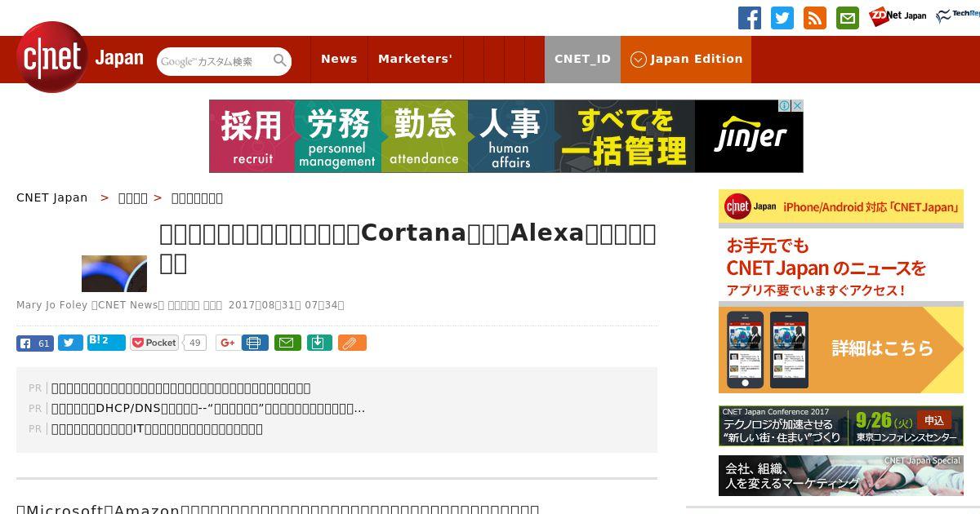Focus the Google custom search field

(x=214, y=61)
